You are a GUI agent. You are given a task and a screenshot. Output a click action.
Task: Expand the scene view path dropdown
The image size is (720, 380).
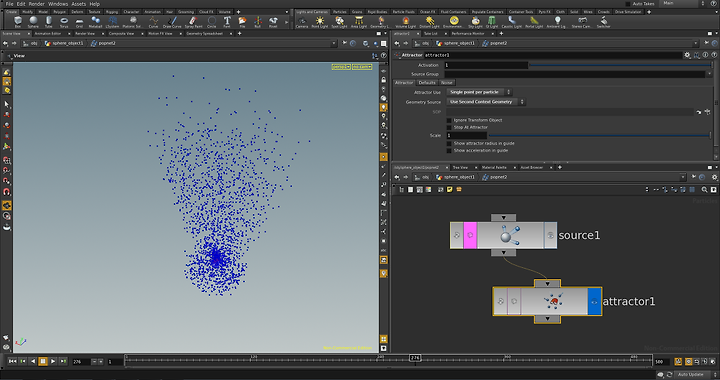(333, 43)
